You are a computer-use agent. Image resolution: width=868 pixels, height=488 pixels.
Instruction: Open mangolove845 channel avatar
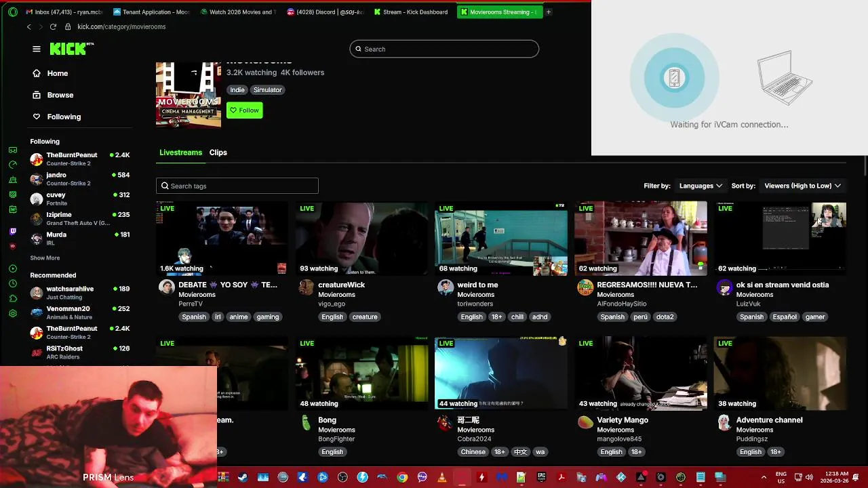pos(585,422)
